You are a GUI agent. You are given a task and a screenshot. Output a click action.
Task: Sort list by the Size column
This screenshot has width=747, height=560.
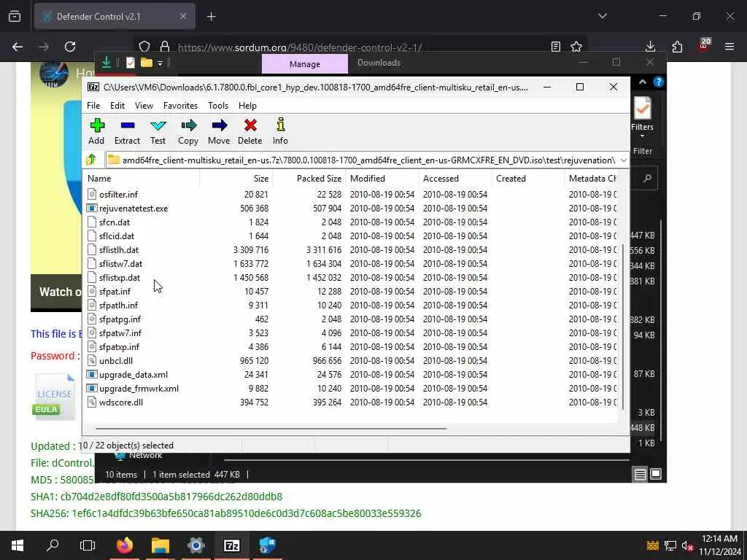(x=236, y=179)
